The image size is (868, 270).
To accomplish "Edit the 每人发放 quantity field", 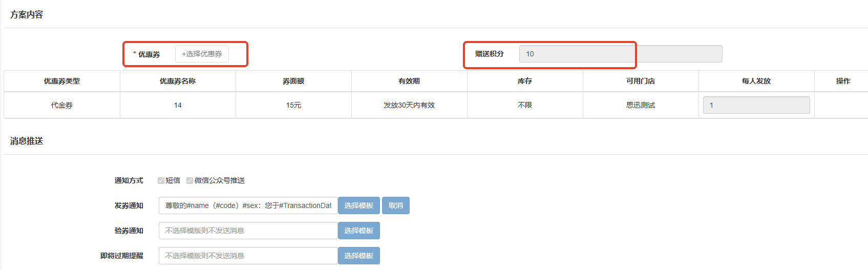I will click(756, 105).
